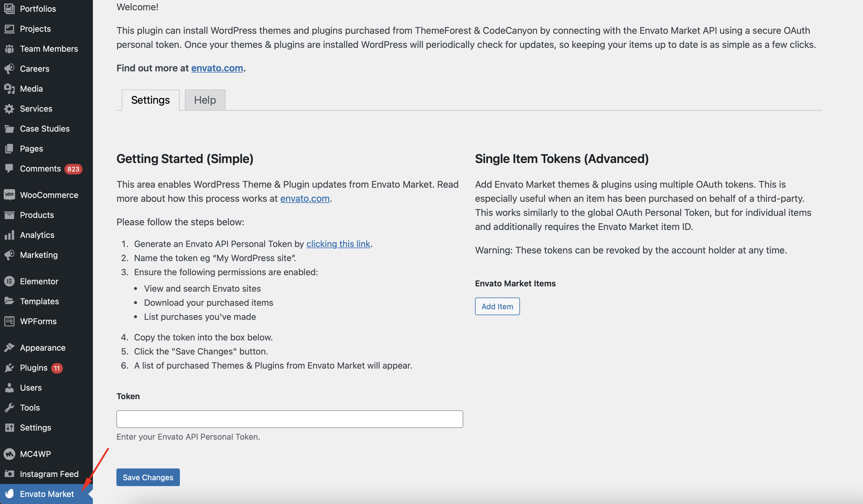Click the MC4WP icon in sidebar

(9, 454)
